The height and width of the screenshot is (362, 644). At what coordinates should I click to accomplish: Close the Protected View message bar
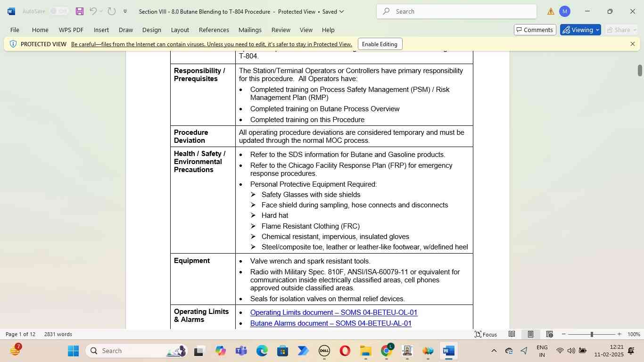pos(633,44)
